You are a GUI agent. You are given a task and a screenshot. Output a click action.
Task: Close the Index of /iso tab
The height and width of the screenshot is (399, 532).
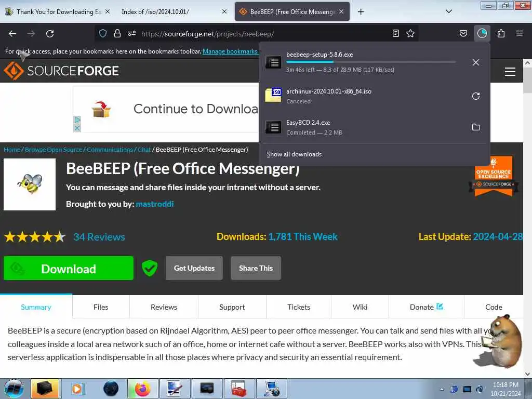click(x=224, y=11)
